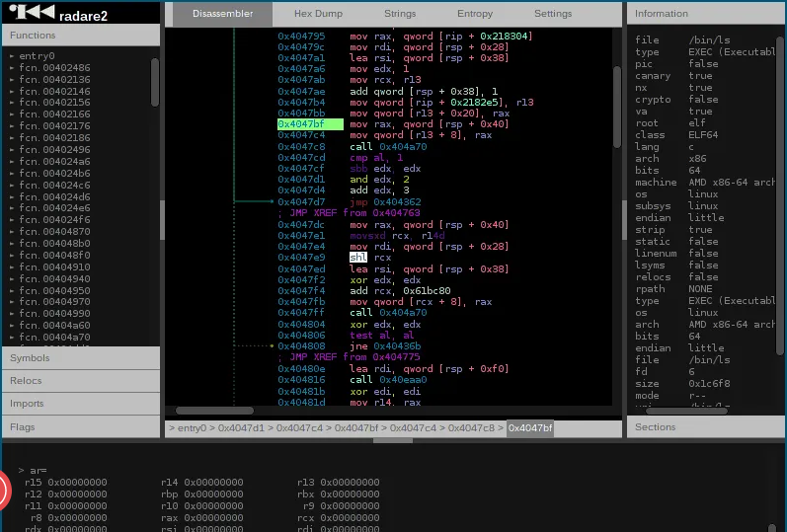Expand the Sections panel

706,427
